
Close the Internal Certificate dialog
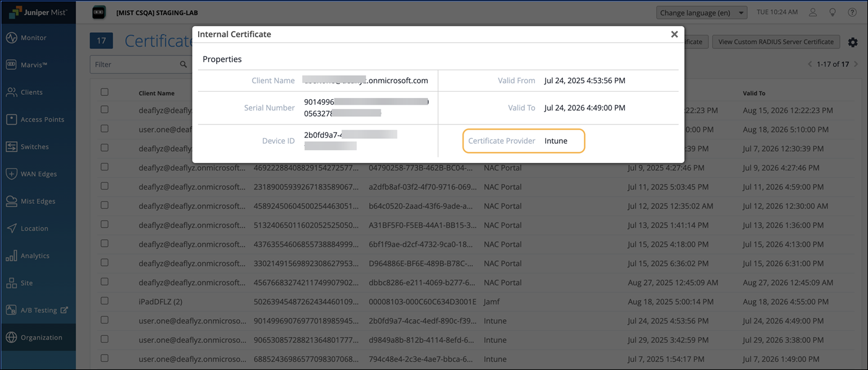(x=674, y=35)
